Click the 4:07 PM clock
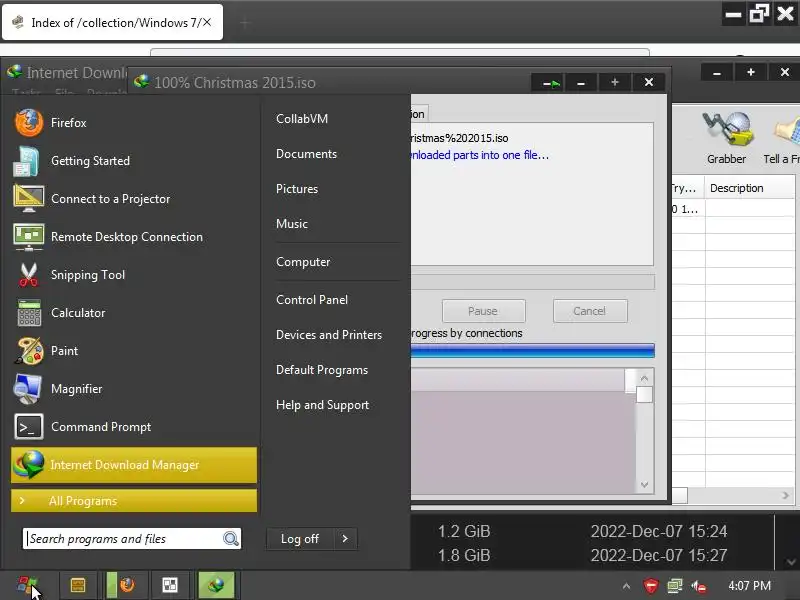This screenshot has height=600, width=800. click(x=749, y=586)
